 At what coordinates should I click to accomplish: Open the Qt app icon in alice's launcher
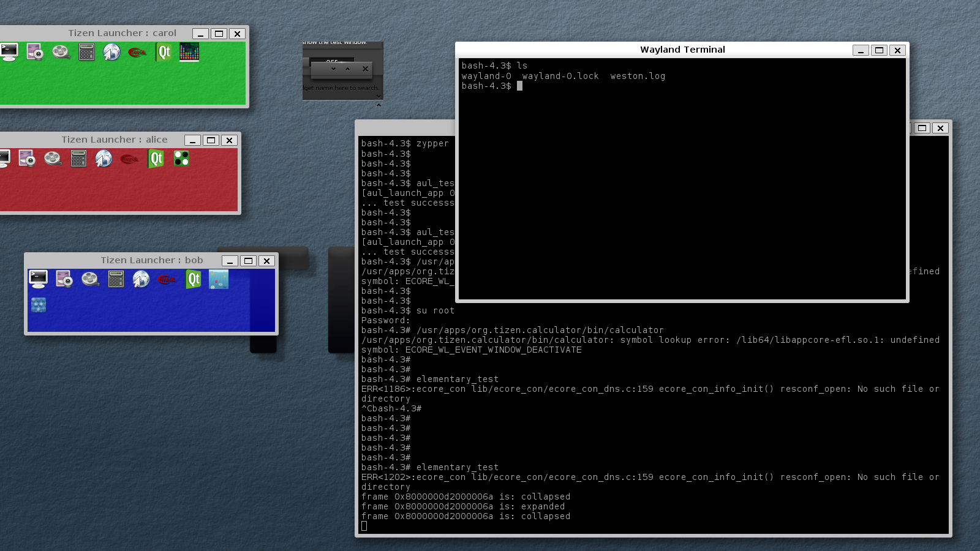156,159
